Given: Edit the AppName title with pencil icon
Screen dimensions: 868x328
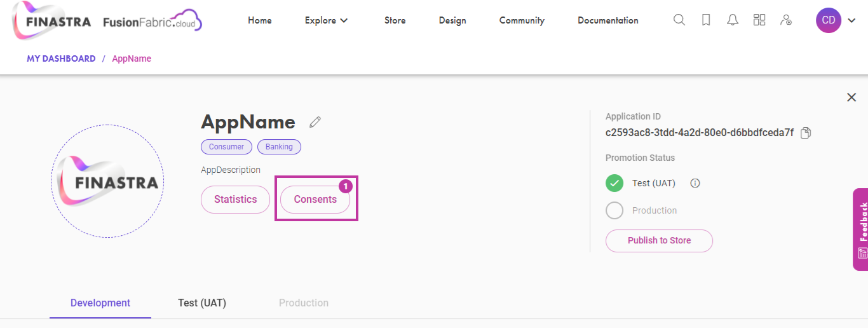Looking at the screenshot, I should click(x=315, y=122).
